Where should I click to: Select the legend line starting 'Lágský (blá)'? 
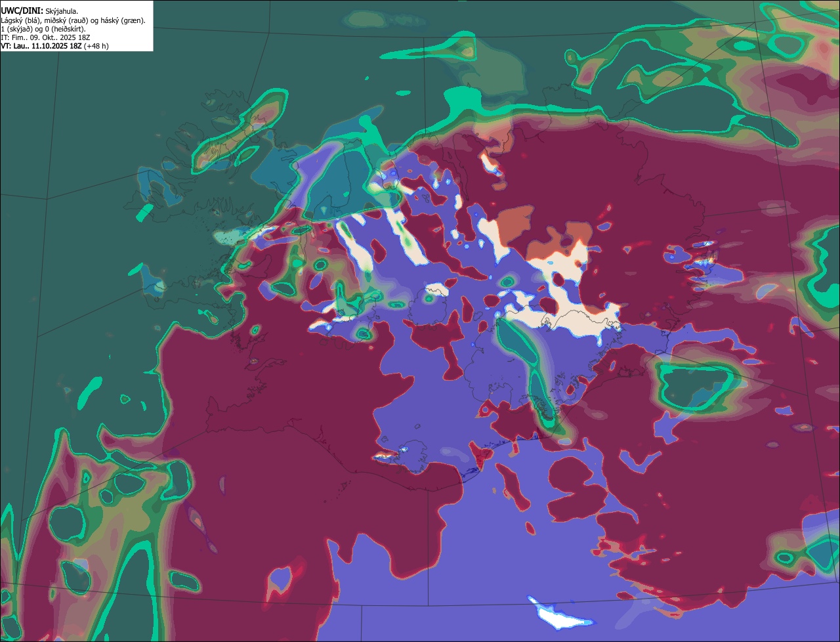point(73,20)
